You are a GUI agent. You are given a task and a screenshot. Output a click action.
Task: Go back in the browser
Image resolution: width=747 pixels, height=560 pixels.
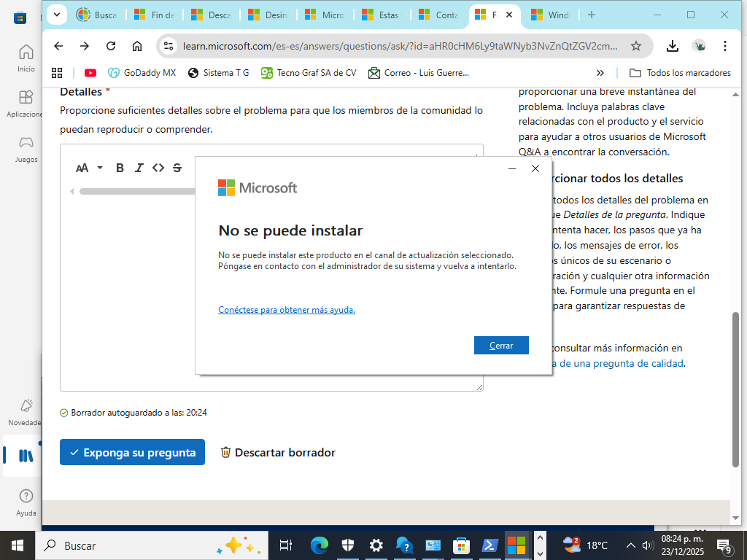tap(58, 46)
